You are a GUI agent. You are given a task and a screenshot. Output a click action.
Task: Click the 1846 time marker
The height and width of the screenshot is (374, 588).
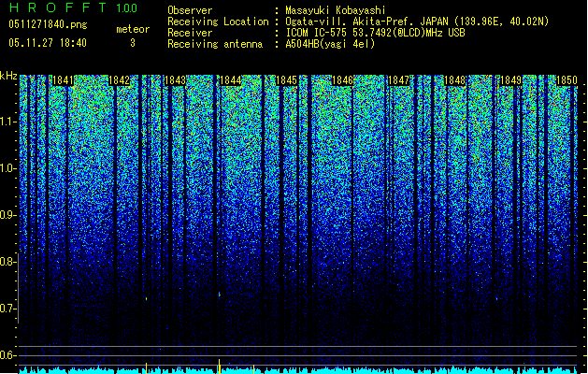(343, 80)
